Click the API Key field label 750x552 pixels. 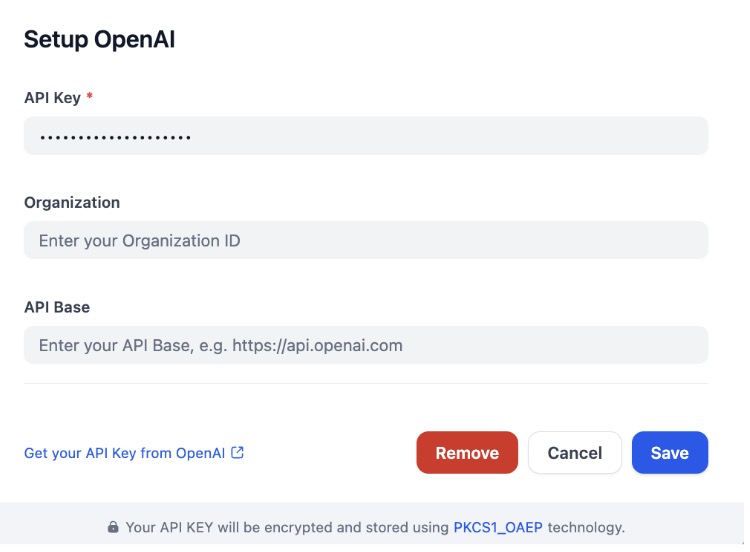[x=52, y=98]
